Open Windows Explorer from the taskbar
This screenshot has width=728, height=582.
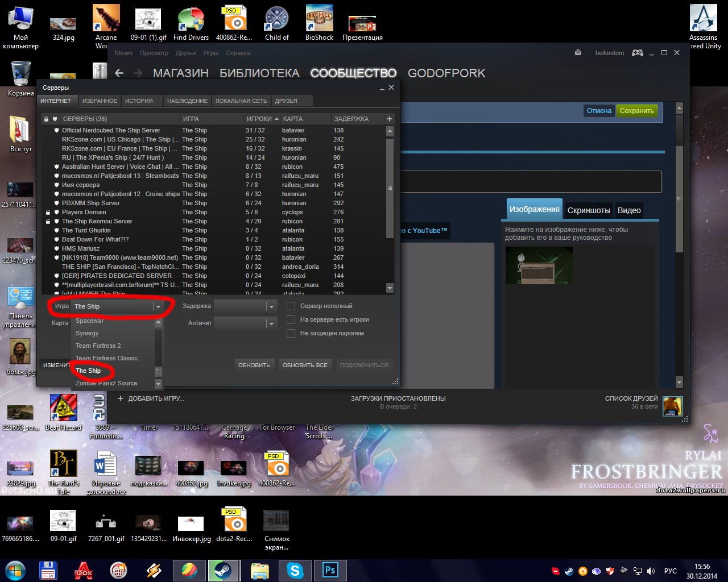259,570
